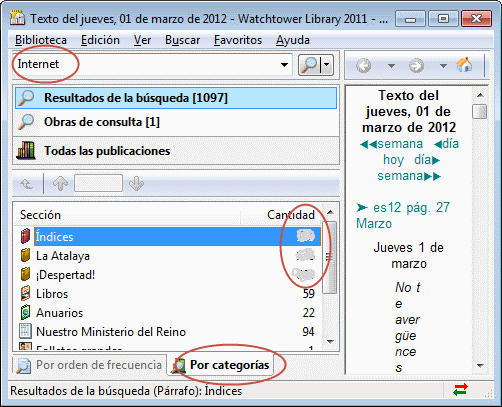
Task: Switch to Por categorías tab
Action: (221, 365)
